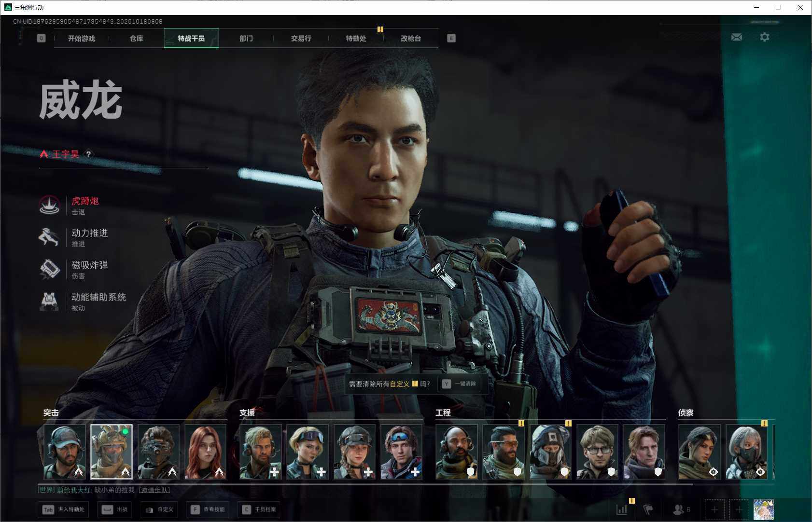This screenshot has width=812, height=522.
Task: Switch to the 开始游戏 tab
Action: (x=82, y=38)
